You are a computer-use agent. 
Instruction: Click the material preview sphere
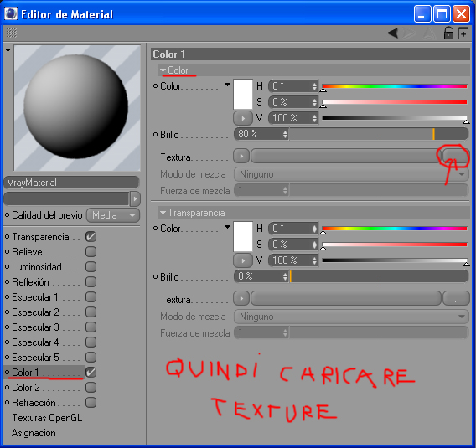coord(76,106)
